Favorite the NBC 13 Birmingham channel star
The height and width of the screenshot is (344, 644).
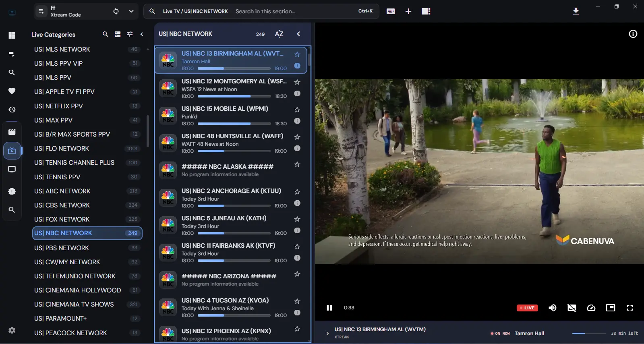297,54
